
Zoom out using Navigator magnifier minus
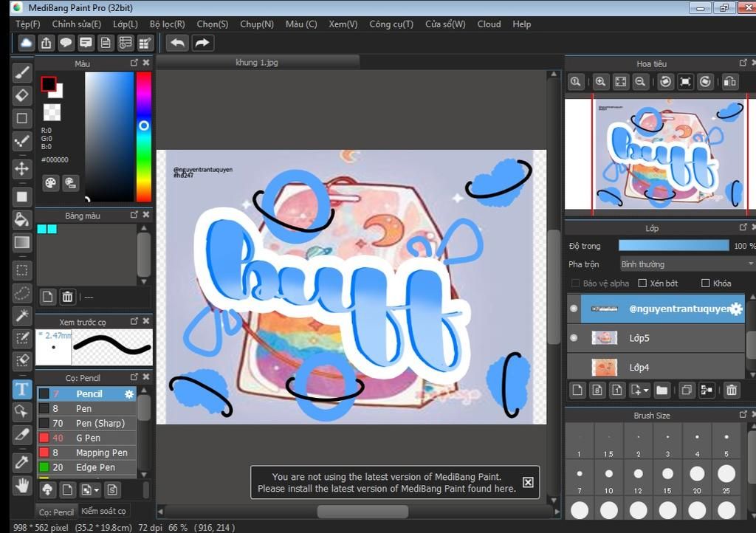(x=640, y=82)
